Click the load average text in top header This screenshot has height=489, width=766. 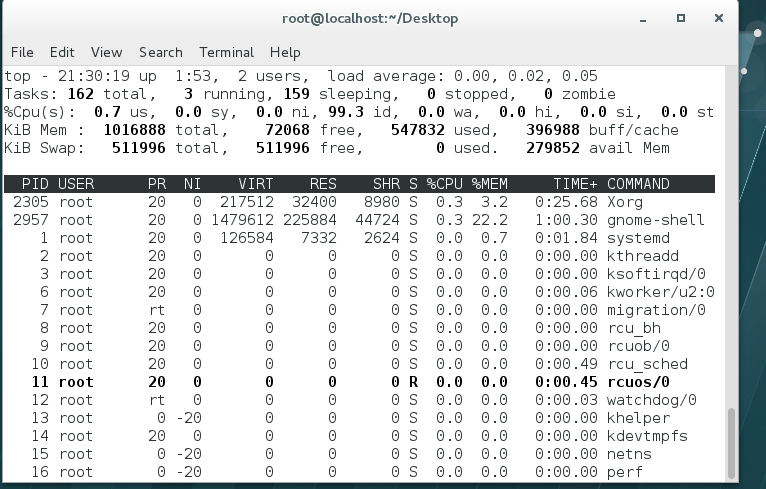(x=462, y=76)
